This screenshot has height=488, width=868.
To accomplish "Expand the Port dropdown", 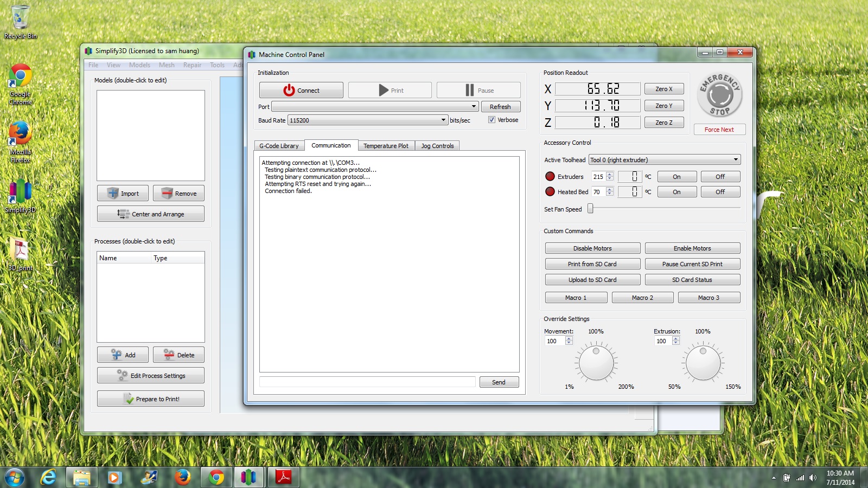I will tap(473, 107).
